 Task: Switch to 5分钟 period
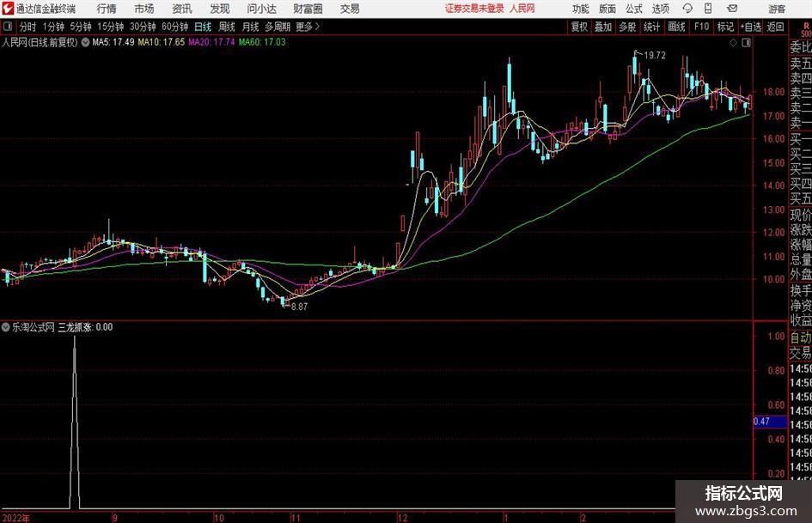(81, 27)
